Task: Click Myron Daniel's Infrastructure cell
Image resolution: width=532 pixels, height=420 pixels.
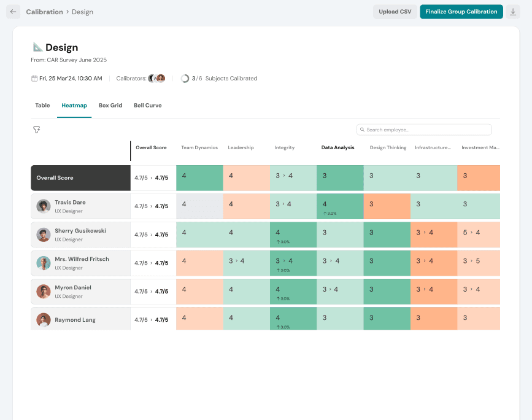Action: pyautogui.click(x=434, y=291)
